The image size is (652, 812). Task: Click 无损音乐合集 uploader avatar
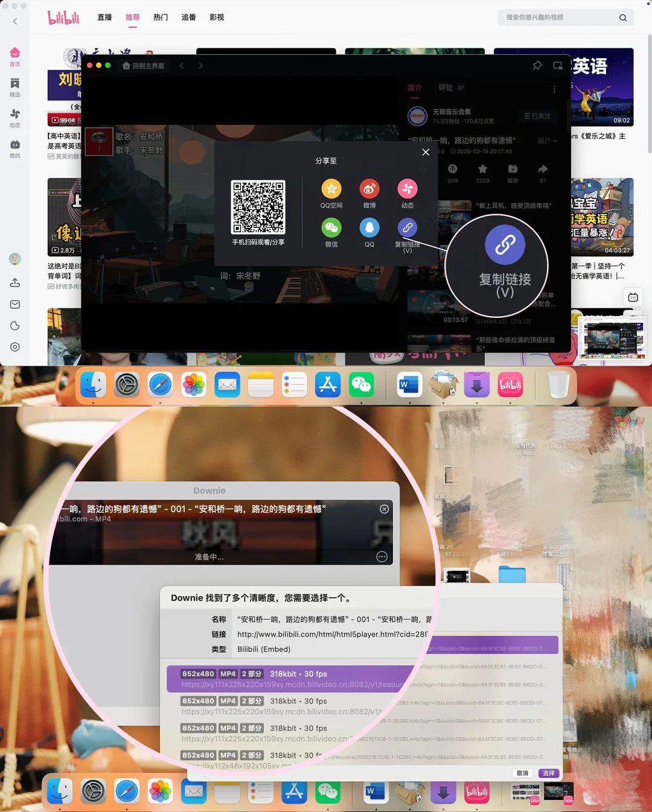418,116
